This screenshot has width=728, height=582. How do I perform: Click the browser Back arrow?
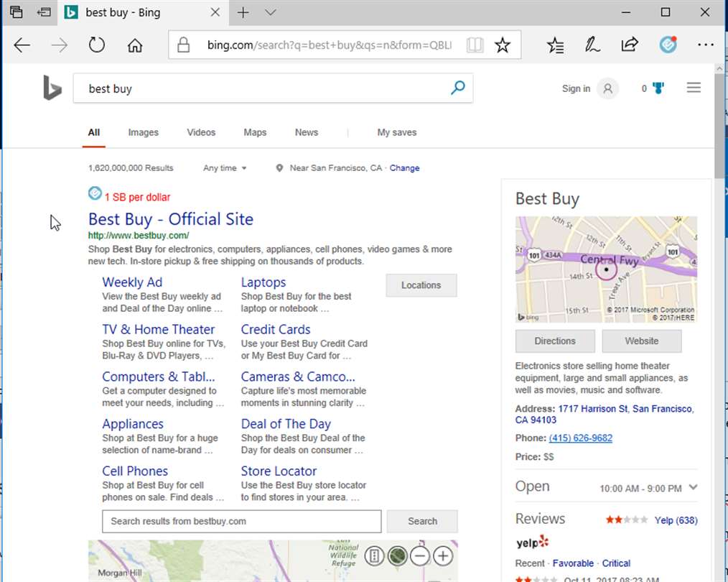[x=22, y=45]
